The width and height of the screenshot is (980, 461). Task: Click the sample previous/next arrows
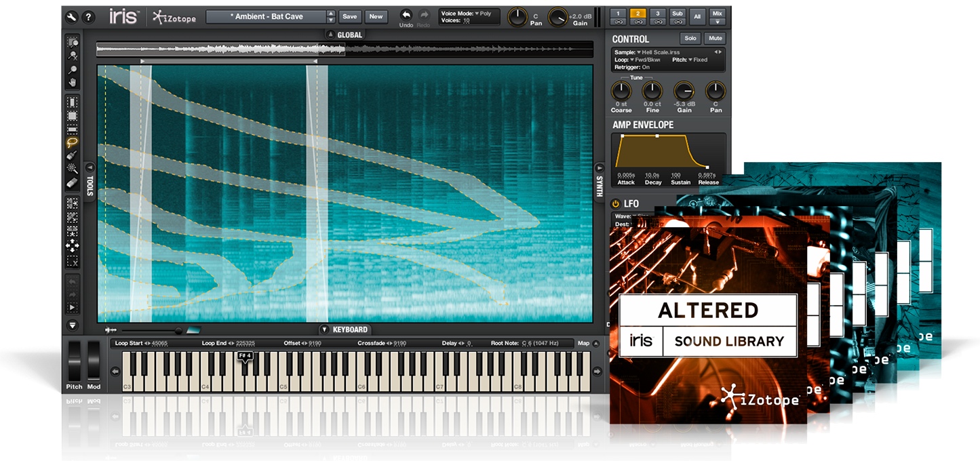[x=718, y=52]
